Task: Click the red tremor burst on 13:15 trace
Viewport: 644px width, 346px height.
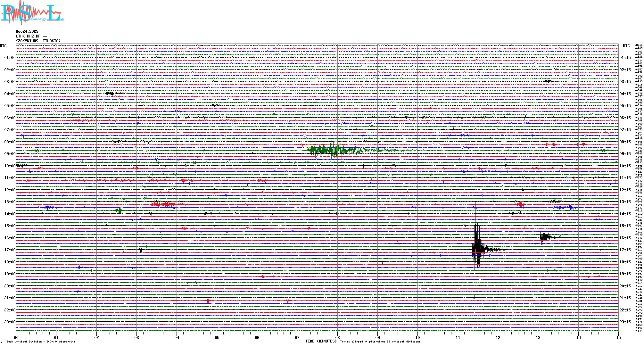Action: click(x=167, y=204)
